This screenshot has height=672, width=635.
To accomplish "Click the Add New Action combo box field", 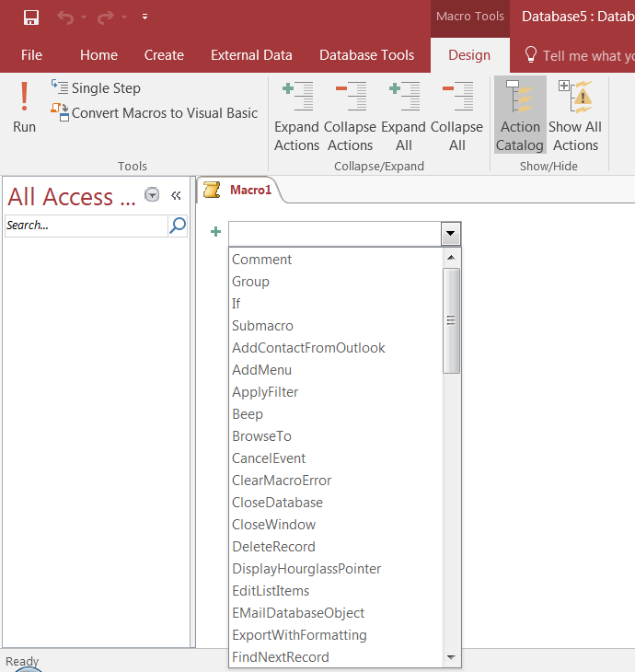I will tap(335, 234).
